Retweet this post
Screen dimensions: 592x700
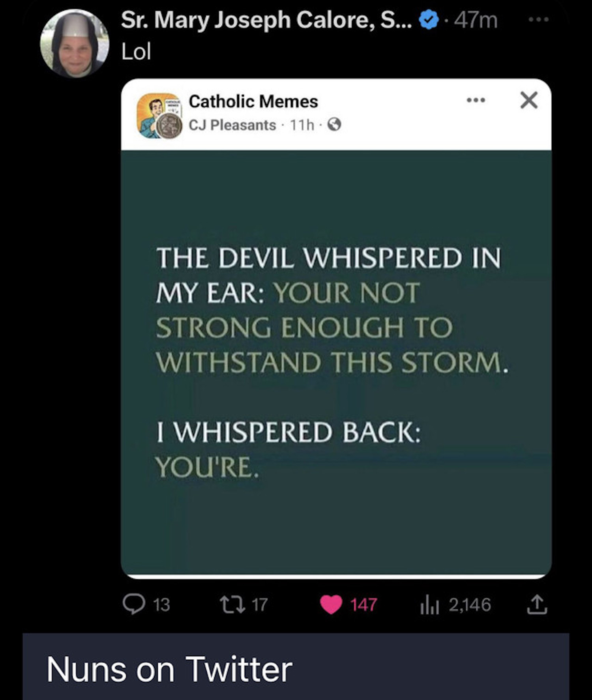tap(232, 604)
